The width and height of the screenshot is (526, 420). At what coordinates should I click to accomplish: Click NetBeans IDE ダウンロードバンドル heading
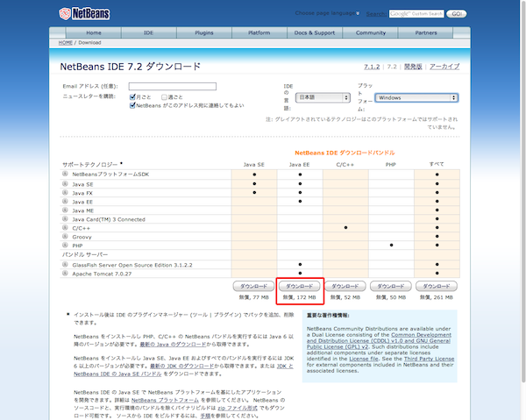click(345, 153)
